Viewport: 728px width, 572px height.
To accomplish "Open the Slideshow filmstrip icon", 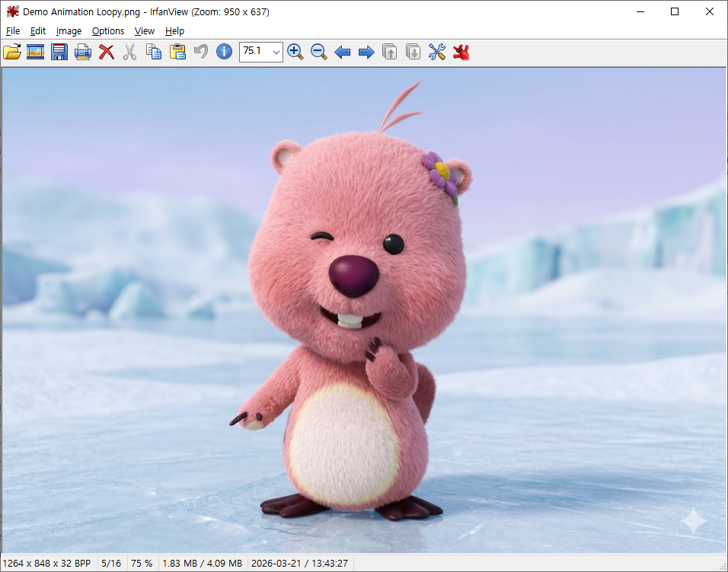I will [35, 52].
